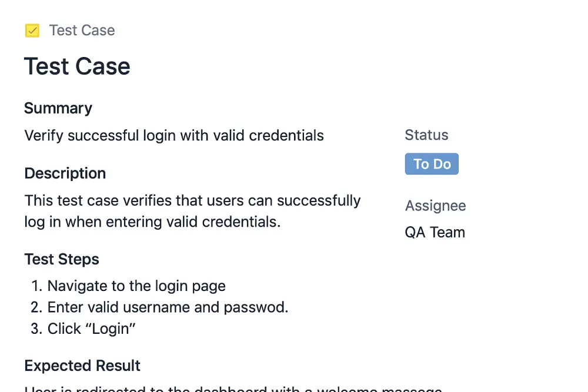Open the Test Case breadcrumb link
This screenshot has height=392, width=588.
tap(82, 31)
